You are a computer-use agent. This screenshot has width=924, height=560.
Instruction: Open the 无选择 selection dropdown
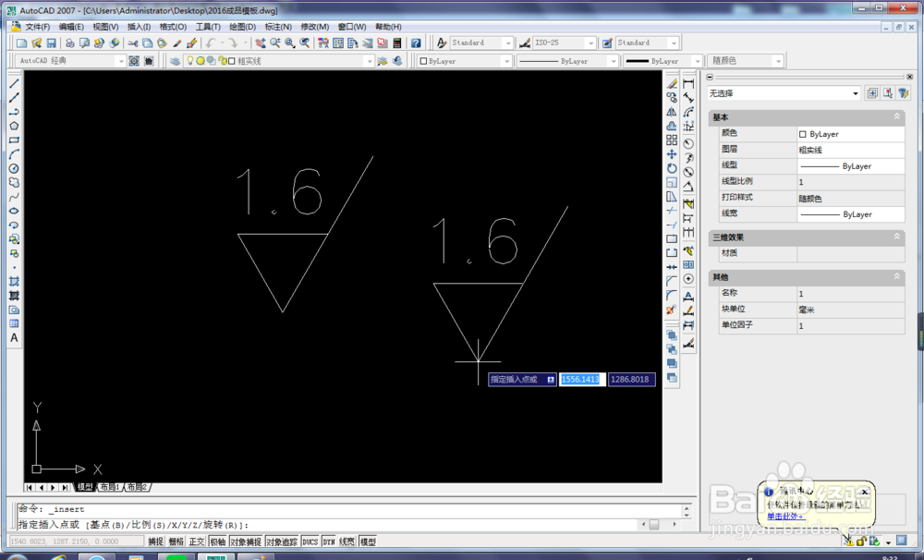click(x=855, y=93)
